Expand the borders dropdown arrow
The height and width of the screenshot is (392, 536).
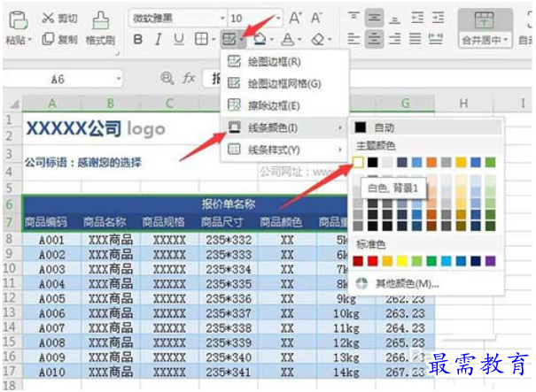pos(214,40)
